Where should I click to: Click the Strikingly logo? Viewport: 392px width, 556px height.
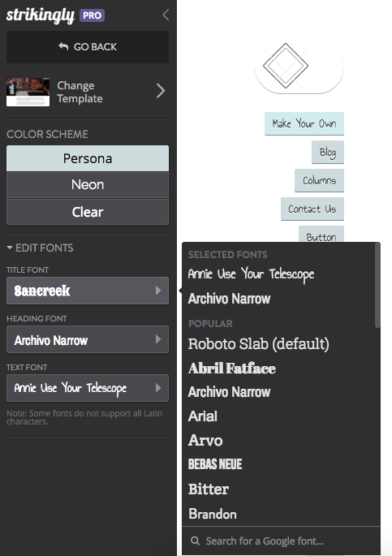pyautogui.click(x=41, y=15)
